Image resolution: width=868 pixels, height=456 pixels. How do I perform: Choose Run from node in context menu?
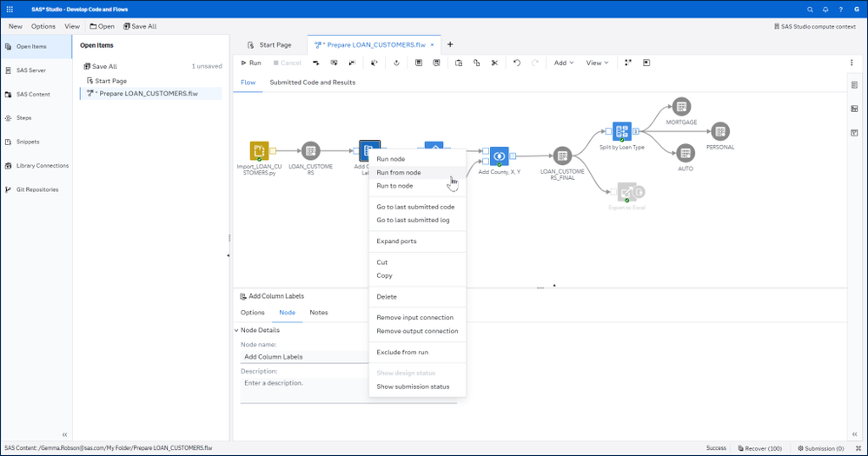point(417,173)
